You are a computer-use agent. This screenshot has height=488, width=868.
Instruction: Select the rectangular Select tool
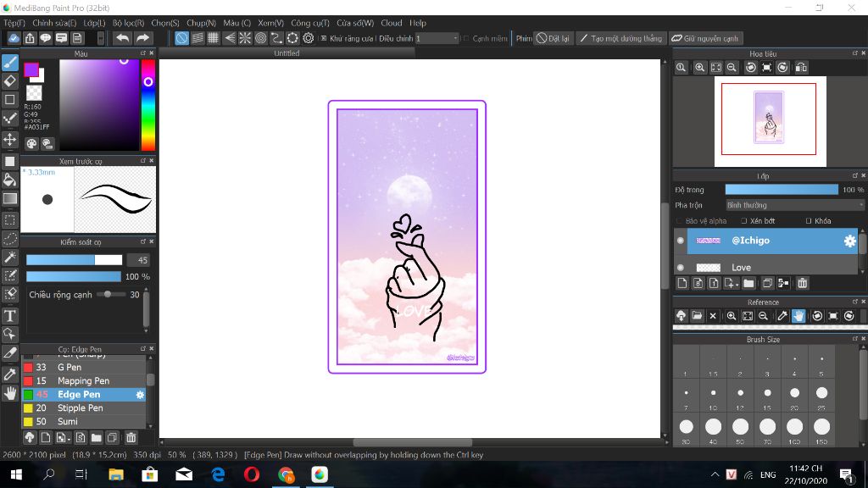click(x=10, y=219)
